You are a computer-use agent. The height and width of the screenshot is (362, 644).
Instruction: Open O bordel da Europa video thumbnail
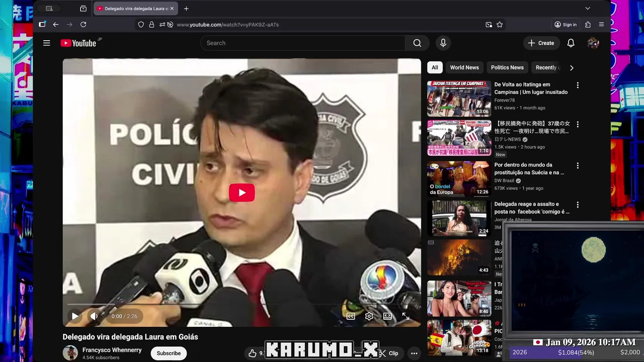[459, 179]
